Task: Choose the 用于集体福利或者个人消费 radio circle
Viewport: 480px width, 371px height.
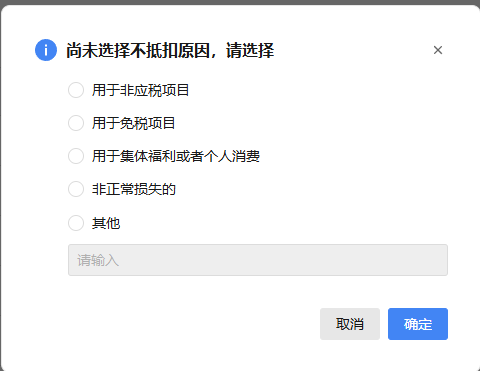Action: coord(76,156)
